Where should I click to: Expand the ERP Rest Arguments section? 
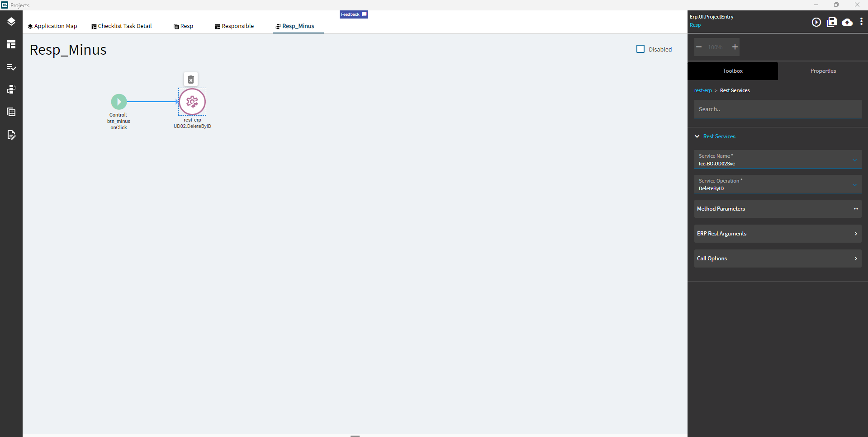coord(855,234)
